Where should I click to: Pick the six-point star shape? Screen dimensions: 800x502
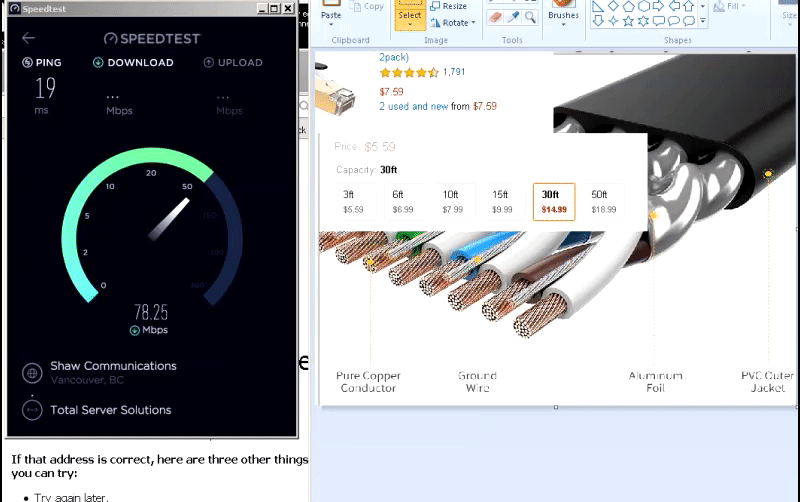(644, 21)
